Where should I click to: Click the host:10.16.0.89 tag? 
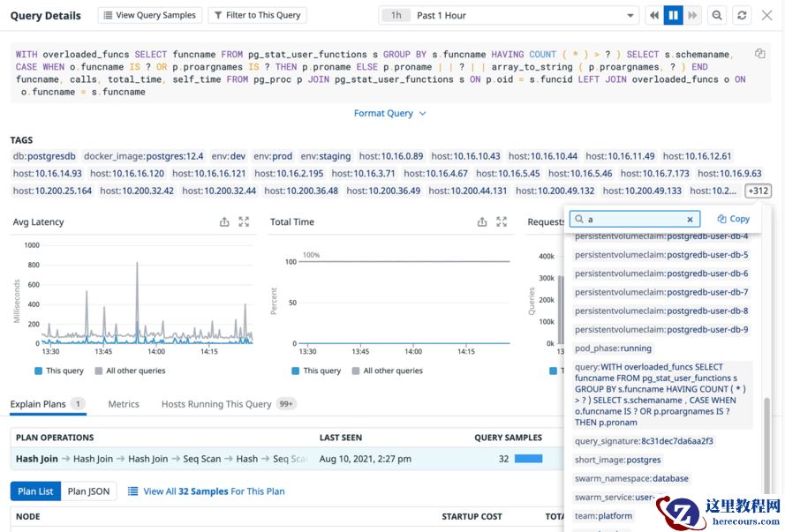click(x=391, y=156)
